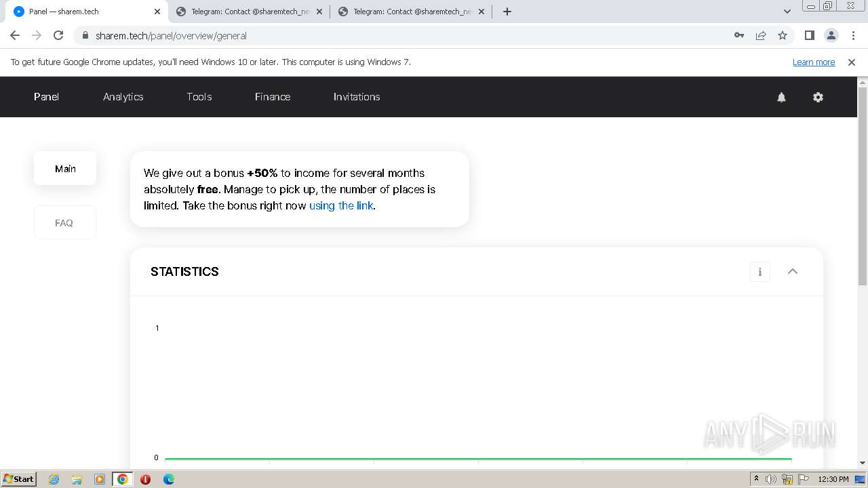Click the page vertical scrollbar thumb
Screen dimensions: 868x488
(x=863, y=186)
